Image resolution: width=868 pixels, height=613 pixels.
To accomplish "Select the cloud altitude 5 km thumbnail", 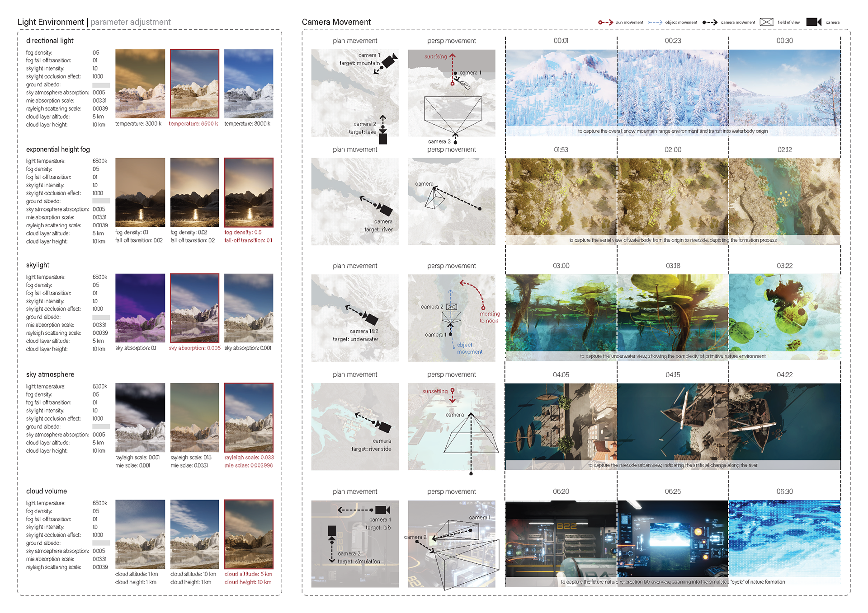I will (249, 534).
